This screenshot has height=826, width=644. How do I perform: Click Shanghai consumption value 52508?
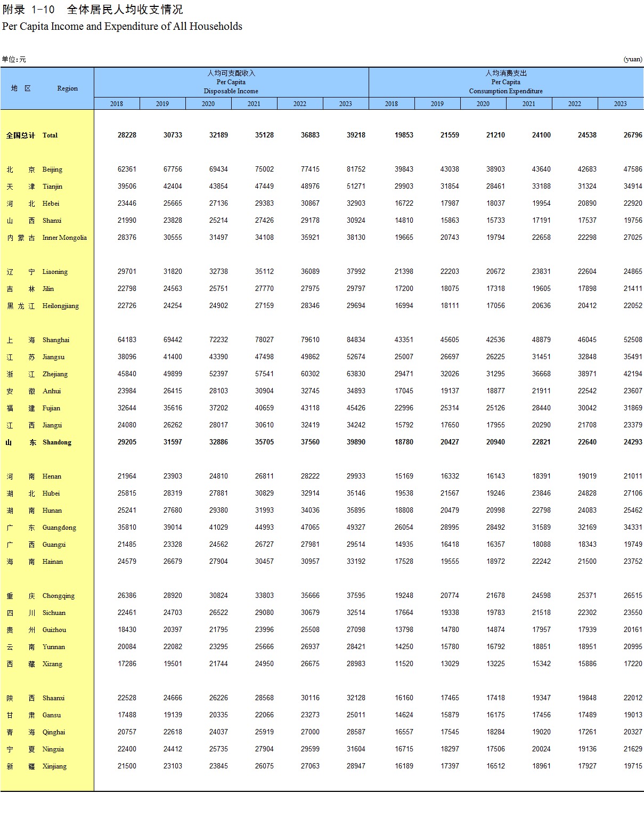(x=633, y=340)
